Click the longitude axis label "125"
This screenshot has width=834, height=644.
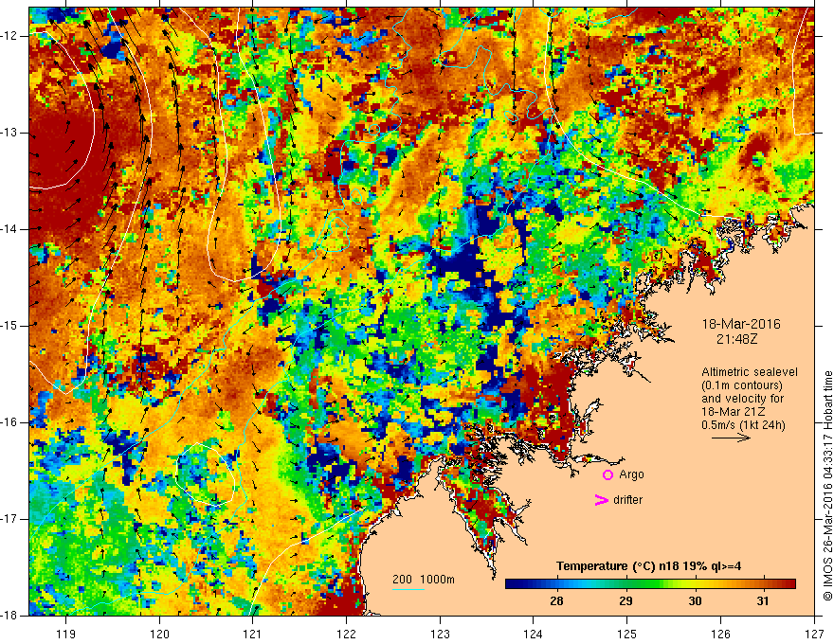point(627,634)
